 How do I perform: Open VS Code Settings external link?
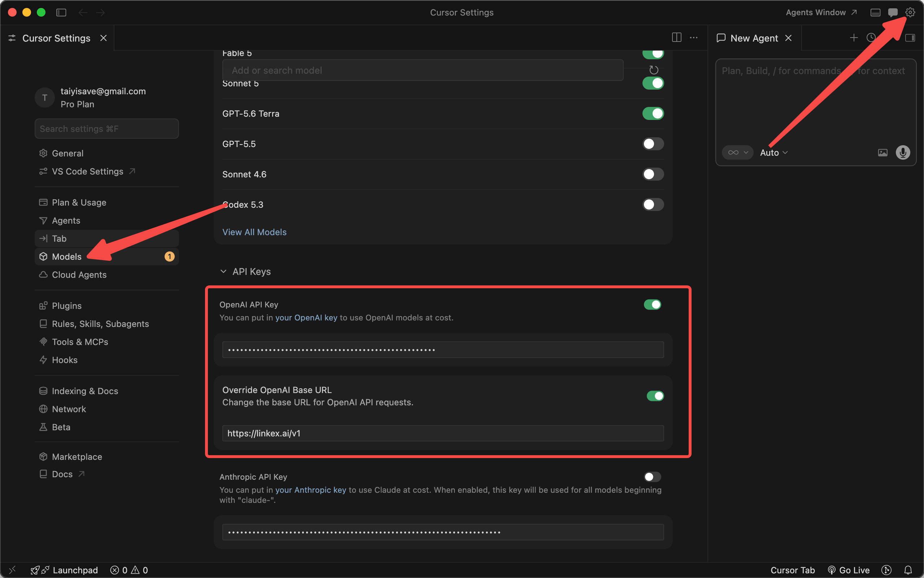pos(106,172)
